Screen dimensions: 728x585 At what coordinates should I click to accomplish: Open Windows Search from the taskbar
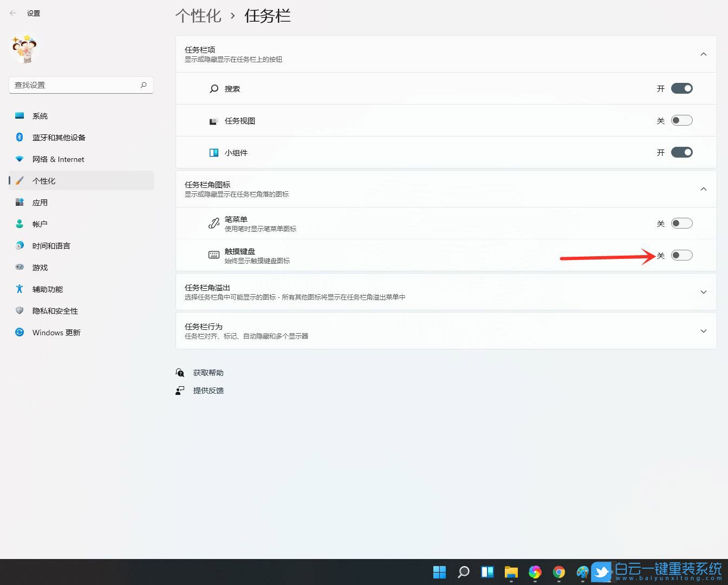(463, 571)
